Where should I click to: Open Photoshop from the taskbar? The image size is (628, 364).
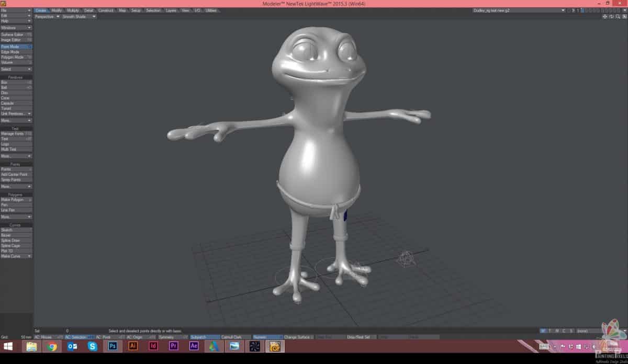tap(113, 346)
